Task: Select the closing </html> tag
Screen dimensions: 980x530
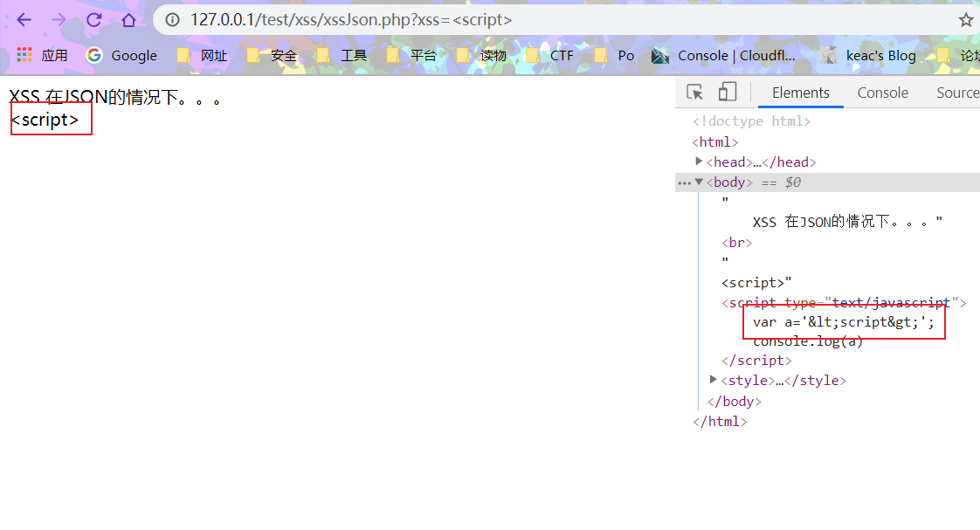Action: coord(720,421)
